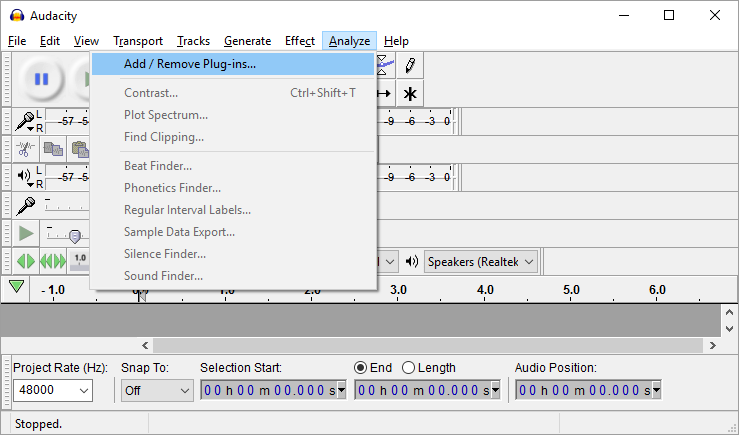Click the green double-arrow seek icon

click(53, 261)
